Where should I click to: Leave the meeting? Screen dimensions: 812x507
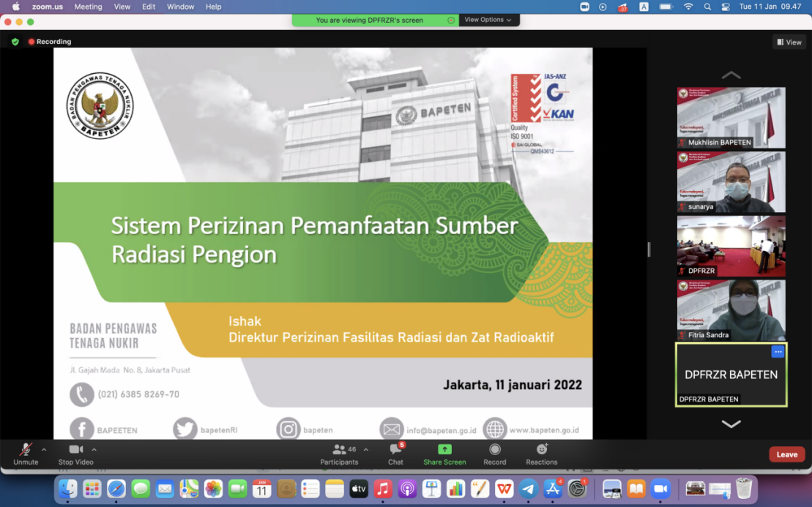pyautogui.click(x=786, y=454)
